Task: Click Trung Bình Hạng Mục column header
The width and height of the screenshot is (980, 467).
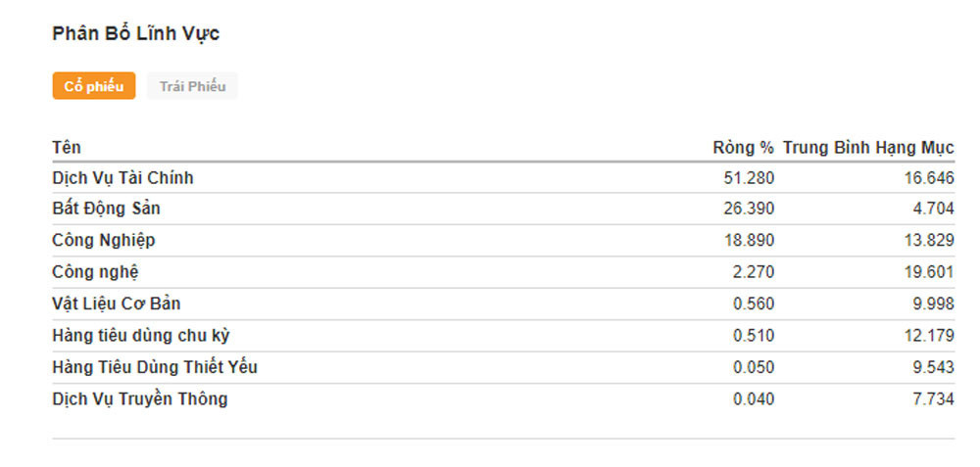Action: point(868,148)
